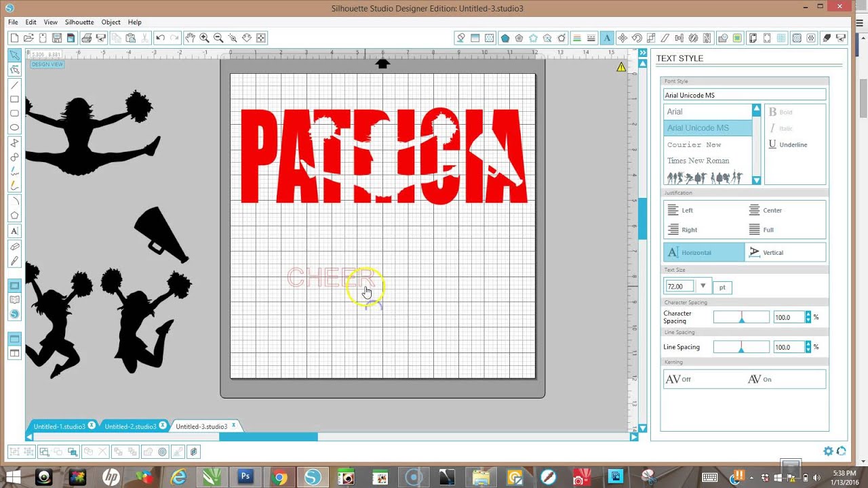
Task: Switch text direction to Vertical
Action: click(785, 252)
